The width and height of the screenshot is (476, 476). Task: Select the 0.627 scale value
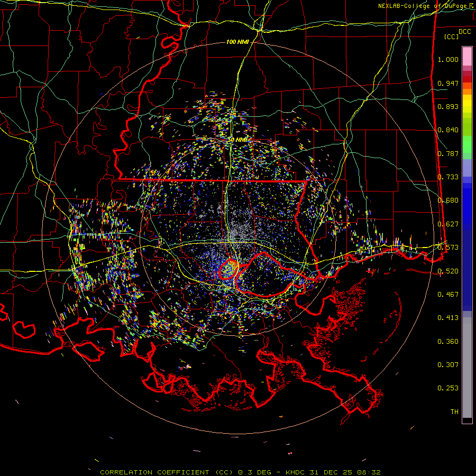(448, 224)
